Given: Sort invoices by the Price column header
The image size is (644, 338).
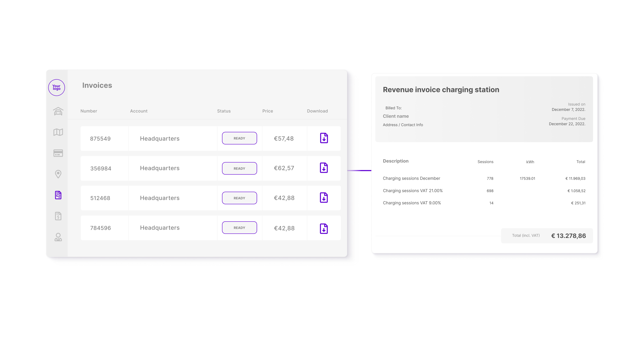Looking at the screenshot, I should pos(268,111).
